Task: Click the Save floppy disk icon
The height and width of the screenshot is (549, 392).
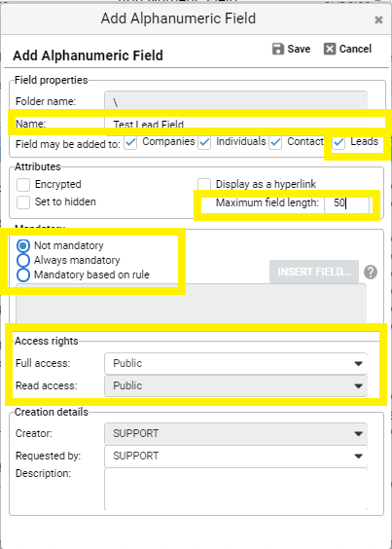Action: (x=278, y=49)
